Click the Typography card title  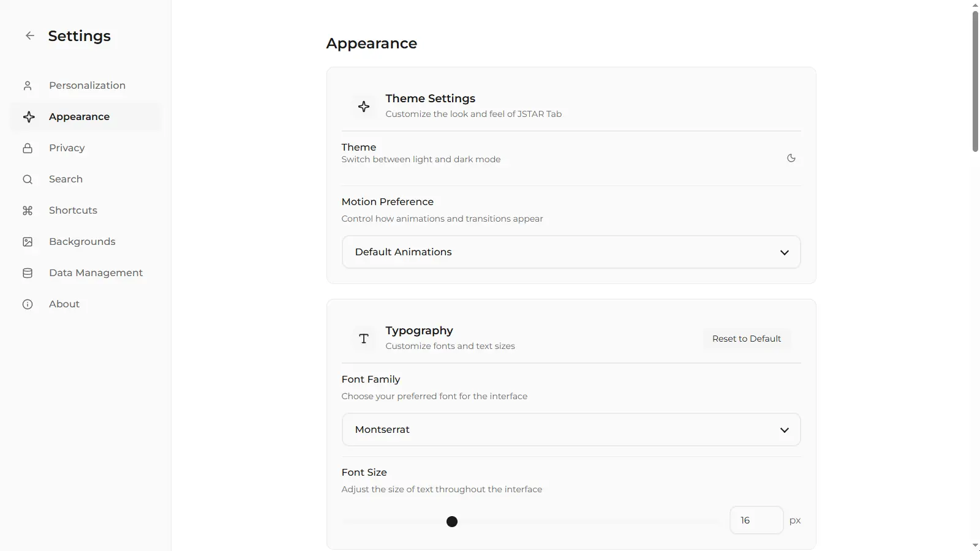pyautogui.click(x=420, y=331)
